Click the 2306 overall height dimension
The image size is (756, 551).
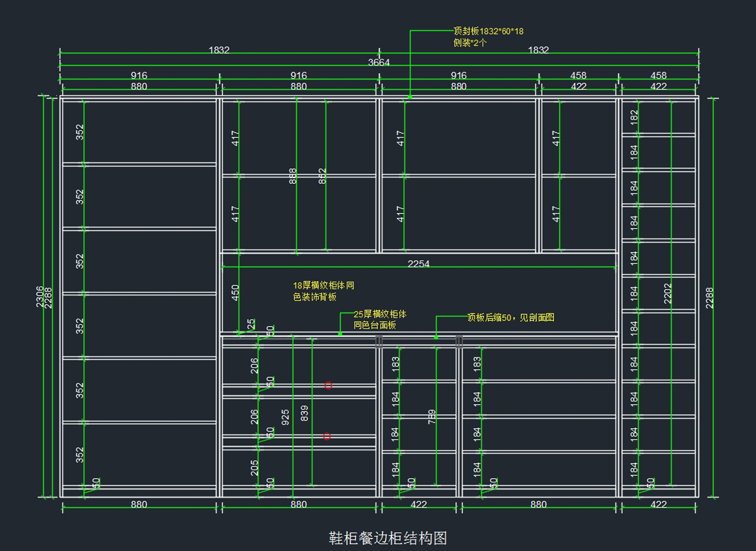coord(40,297)
